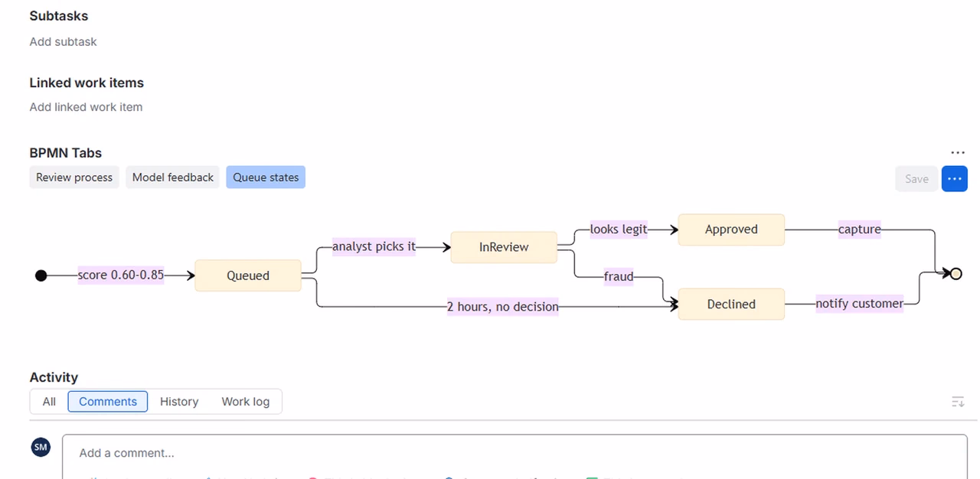
Task: Add a linked work item
Action: [86, 107]
